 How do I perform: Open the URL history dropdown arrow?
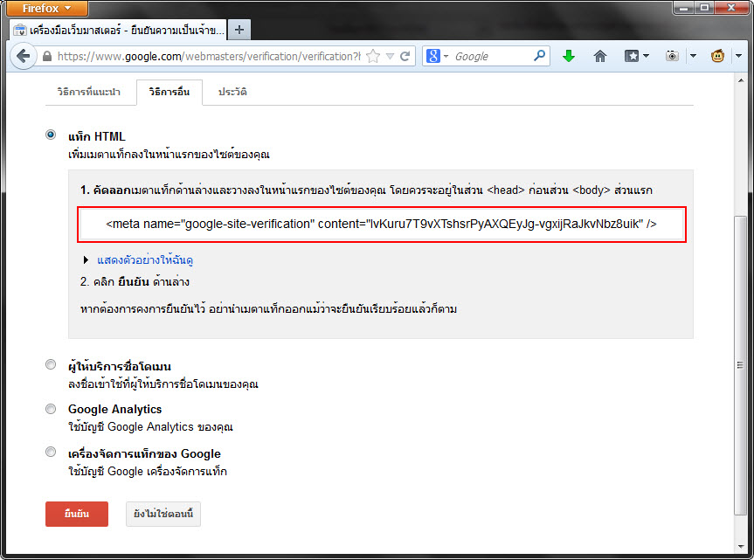(390, 56)
